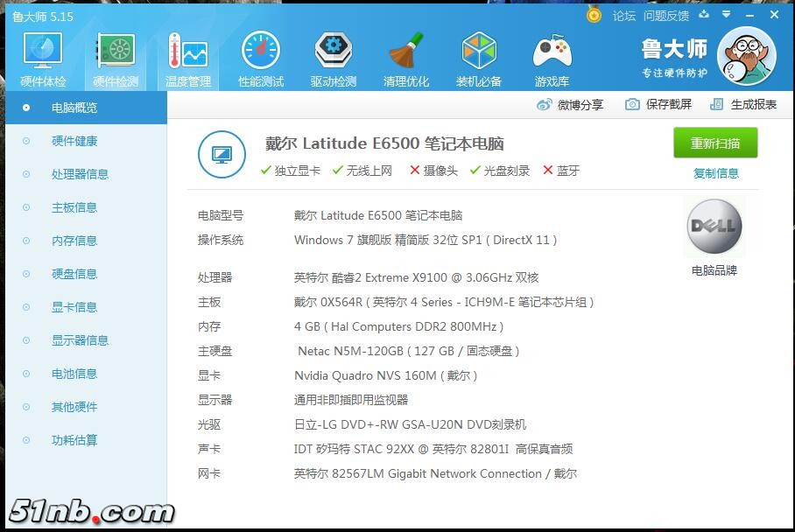Click 保存截屏 to save a screenshot
Screen dimensions: 795x532
coord(658,104)
